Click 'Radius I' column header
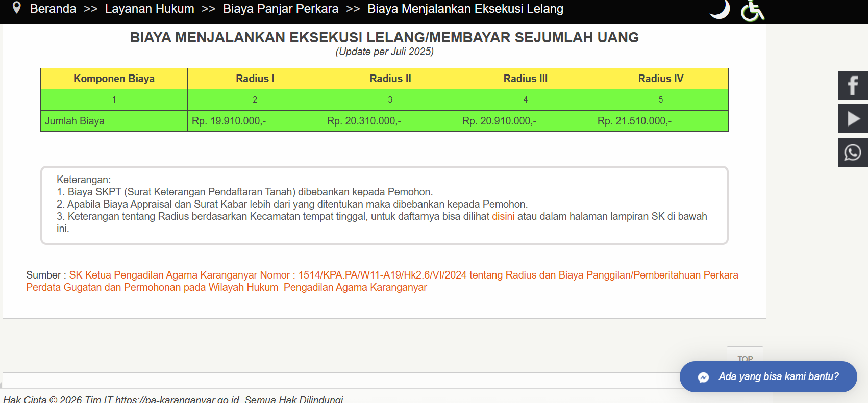This screenshot has height=403, width=868. coord(255,79)
